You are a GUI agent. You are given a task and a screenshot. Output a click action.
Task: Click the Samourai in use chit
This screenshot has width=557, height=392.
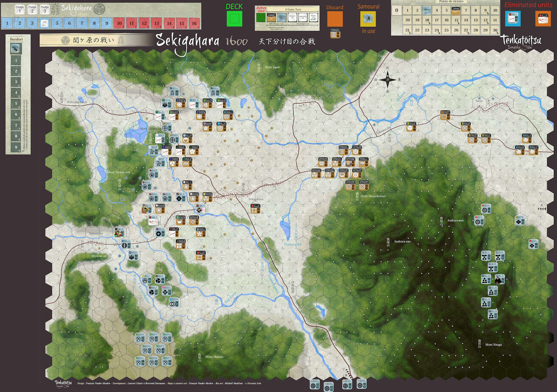tap(368, 19)
